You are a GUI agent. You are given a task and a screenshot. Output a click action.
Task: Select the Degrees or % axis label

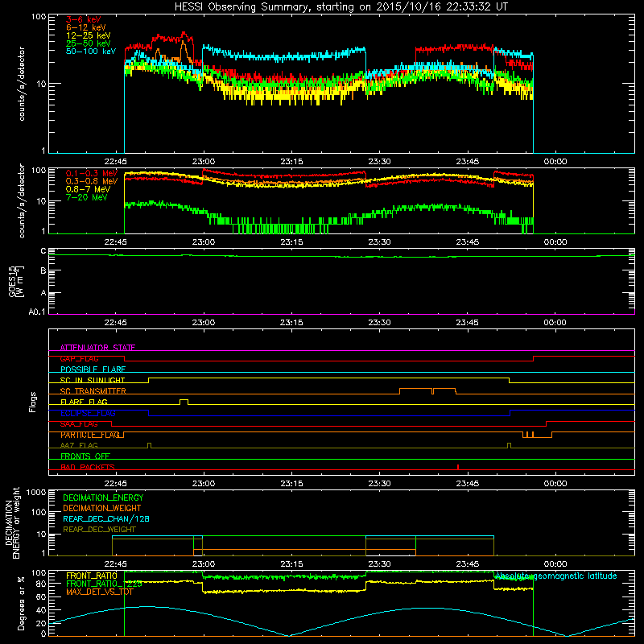tap(21, 604)
